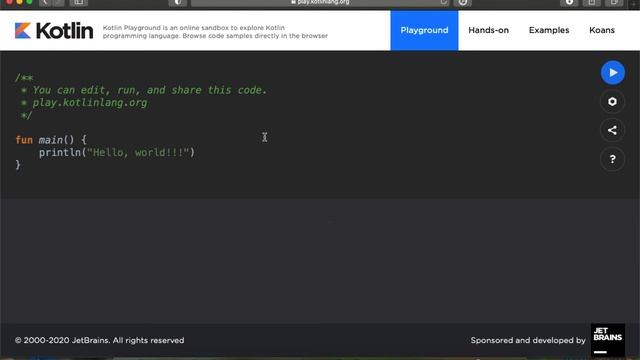Run the code with the blue play button
Screen dimensions: 640x360
(x=612, y=73)
